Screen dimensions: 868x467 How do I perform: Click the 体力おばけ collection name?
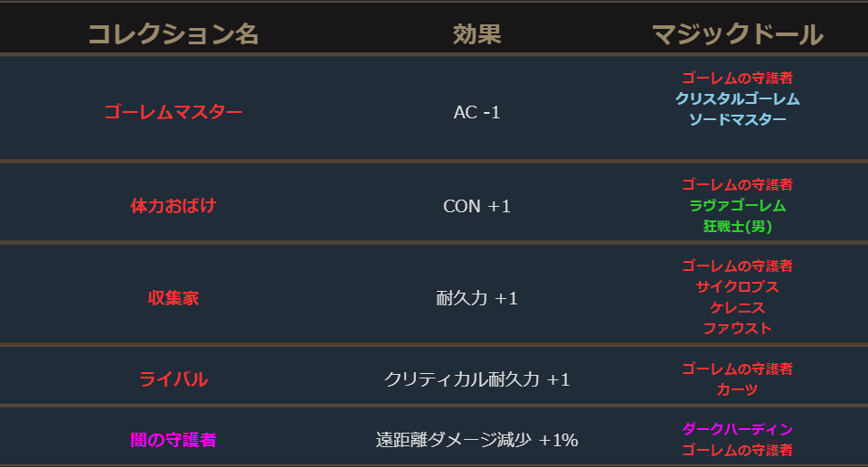173,206
